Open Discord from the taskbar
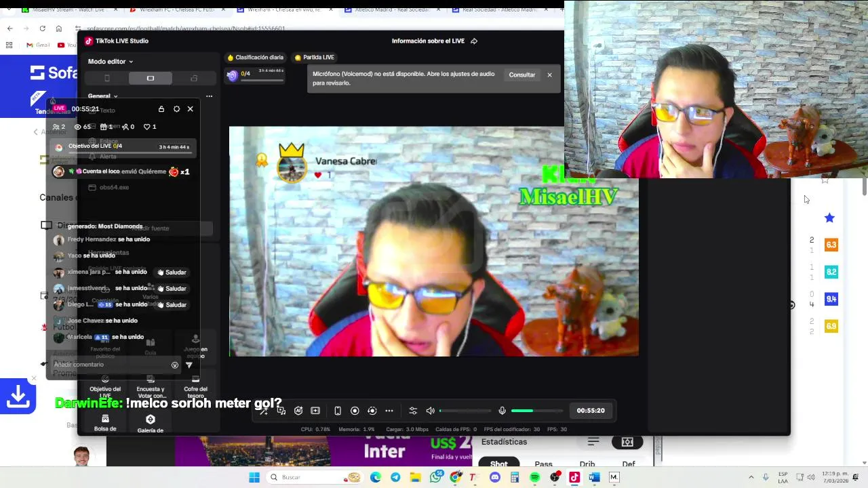The height and width of the screenshot is (488, 868). click(x=495, y=477)
